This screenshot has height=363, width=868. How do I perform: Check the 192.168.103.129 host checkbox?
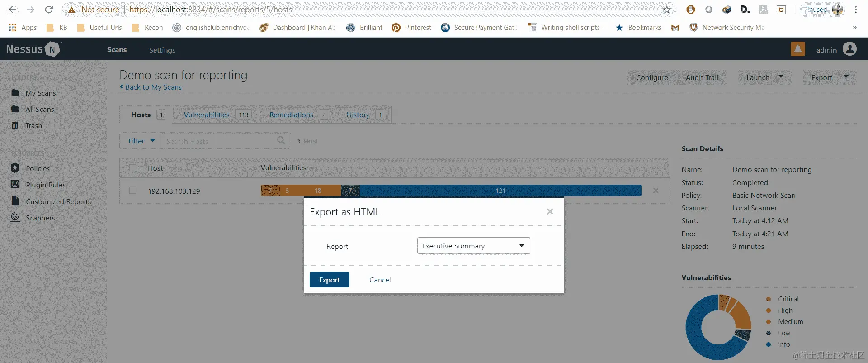[x=132, y=191]
